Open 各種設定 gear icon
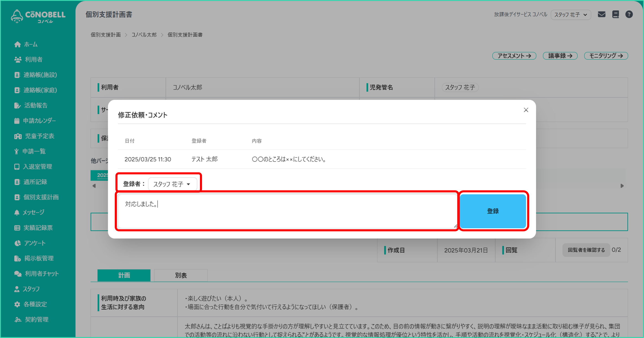Viewport: 644px width, 338px height. [x=17, y=304]
